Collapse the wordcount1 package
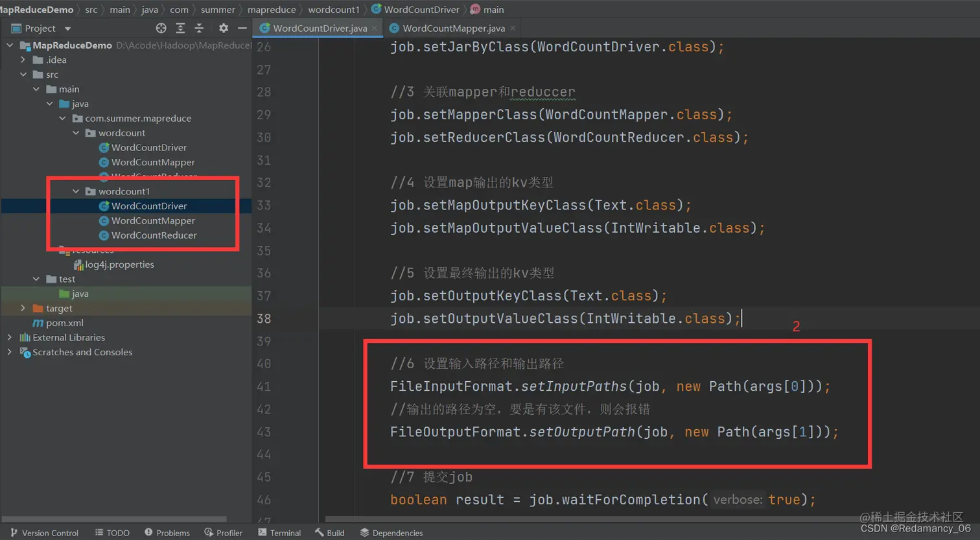Image resolution: width=980 pixels, height=540 pixels. click(76, 191)
